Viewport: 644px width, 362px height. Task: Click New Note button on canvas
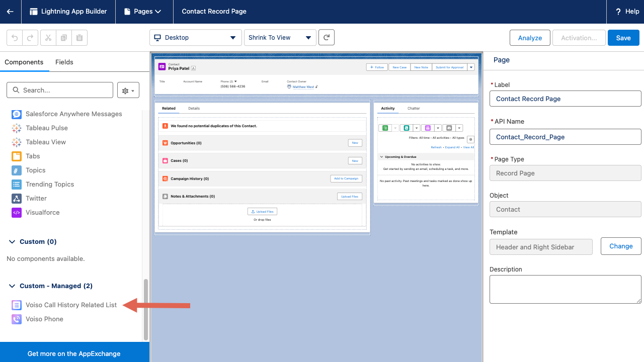tap(421, 67)
